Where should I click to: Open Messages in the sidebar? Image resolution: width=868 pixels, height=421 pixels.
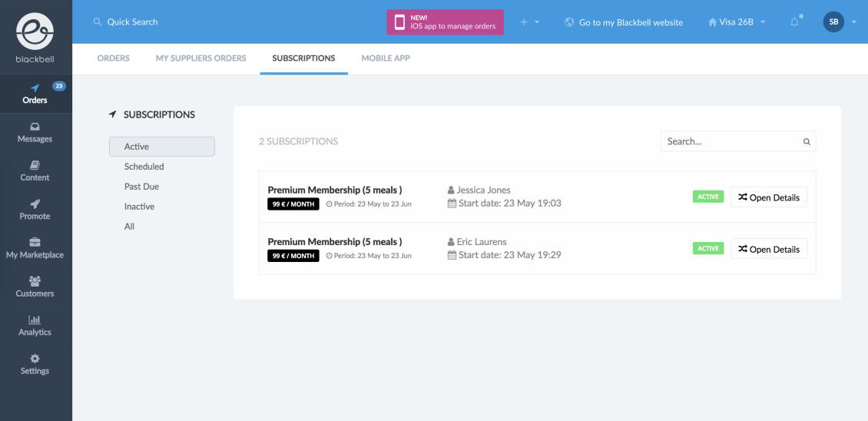[35, 133]
